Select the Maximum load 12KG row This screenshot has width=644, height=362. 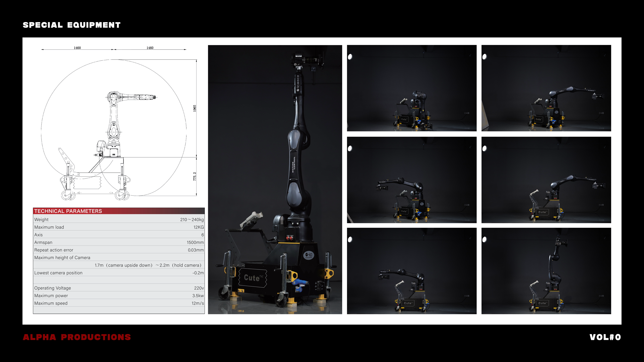pos(119,227)
